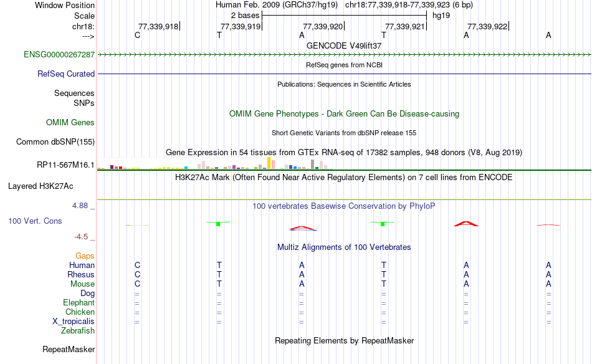
Task: Click the RepeatMasker track label
Action: [69, 349]
